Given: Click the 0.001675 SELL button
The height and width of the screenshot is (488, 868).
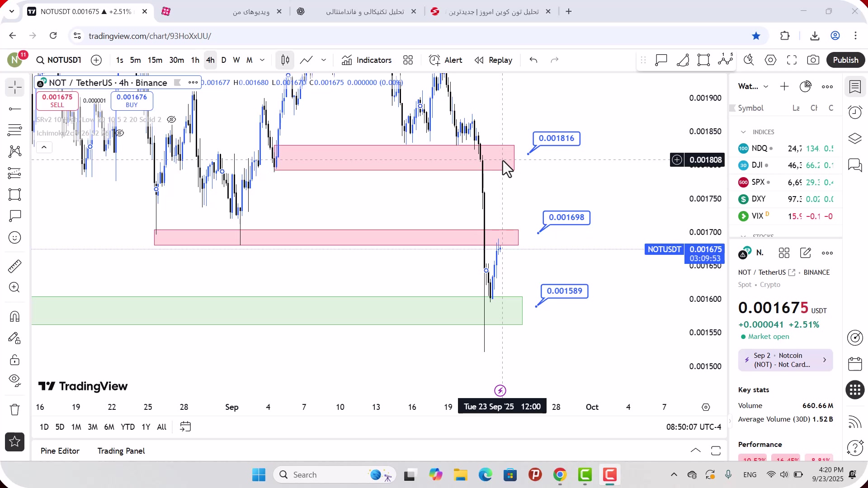Looking at the screenshot, I should point(57,101).
